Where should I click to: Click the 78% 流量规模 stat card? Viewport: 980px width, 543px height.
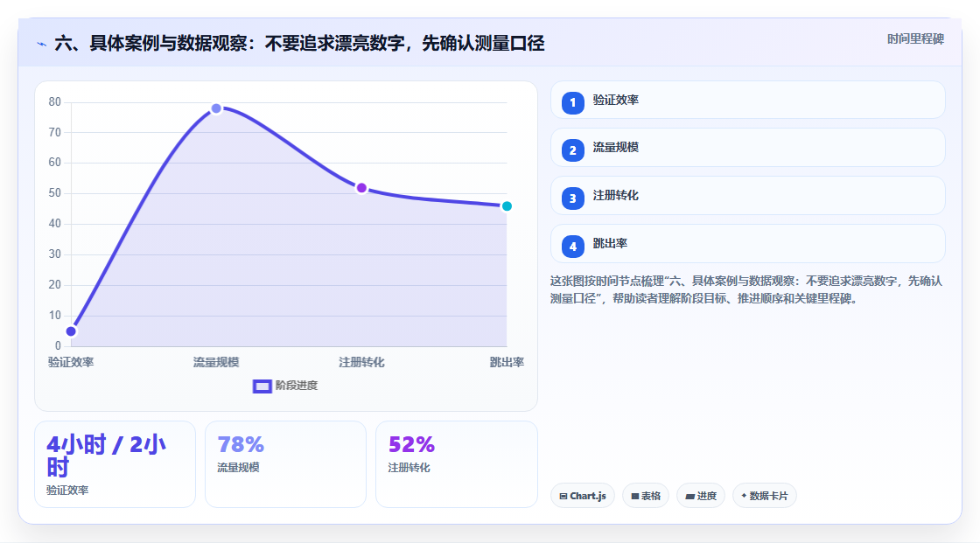click(x=285, y=464)
